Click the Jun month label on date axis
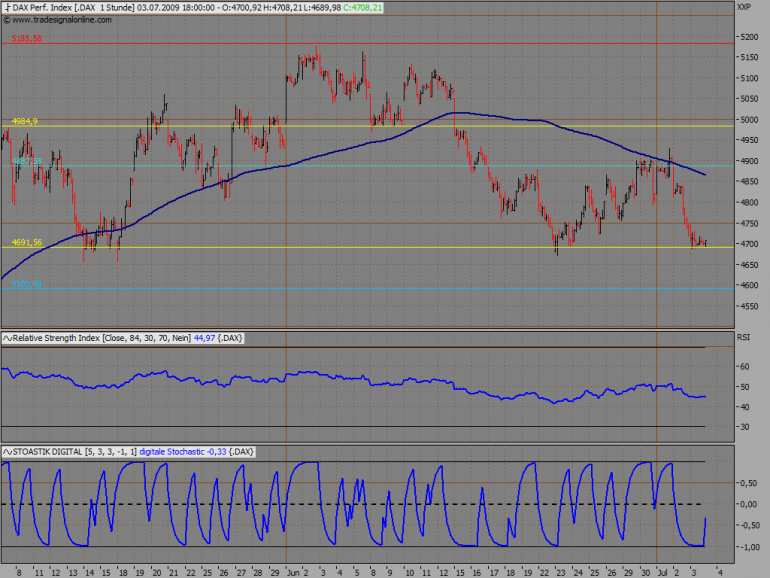 [x=293, y=573]
